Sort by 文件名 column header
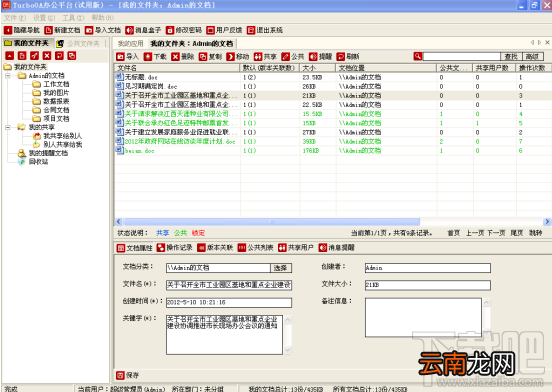The image size is (552, 392). click(177, 68)
